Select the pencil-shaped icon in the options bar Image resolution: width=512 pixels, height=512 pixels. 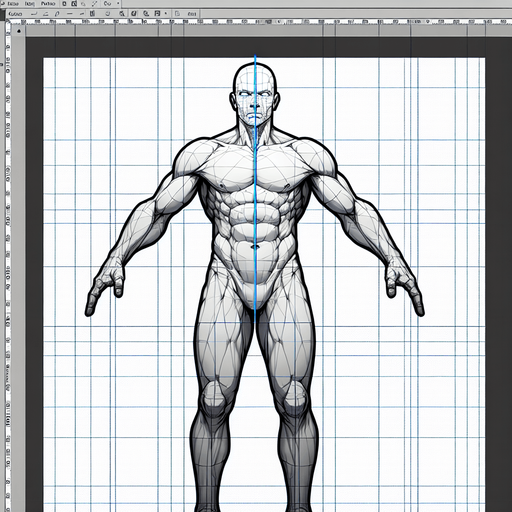coord(57,14)
